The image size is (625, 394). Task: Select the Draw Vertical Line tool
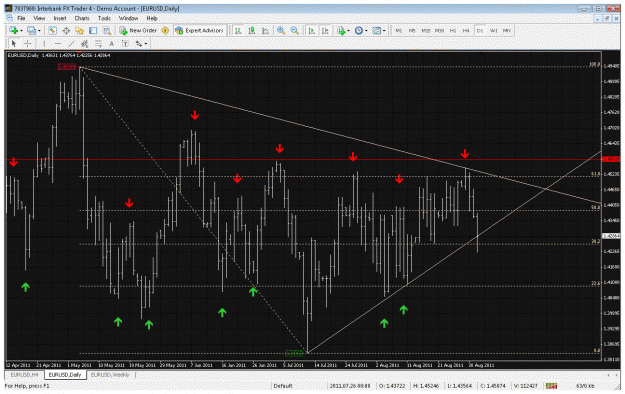coord(44,43)
